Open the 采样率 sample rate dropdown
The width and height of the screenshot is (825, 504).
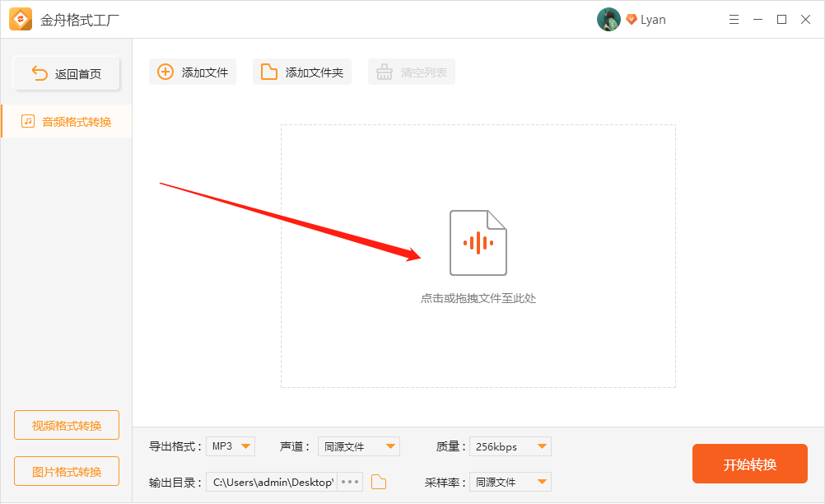[510, 483]
